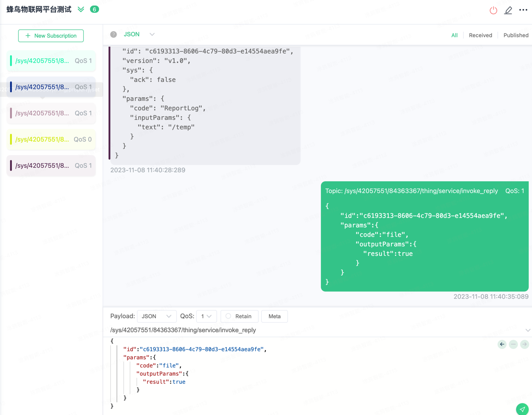Click the Meta button
Image resolution: width=532 pixels, height=415 pixels.
click(274, 316)
